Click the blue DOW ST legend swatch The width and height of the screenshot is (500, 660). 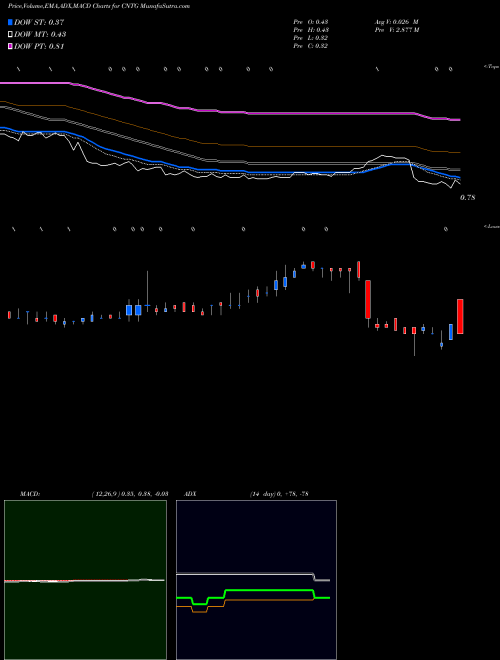pyautogui.click(x=10, y=22)
